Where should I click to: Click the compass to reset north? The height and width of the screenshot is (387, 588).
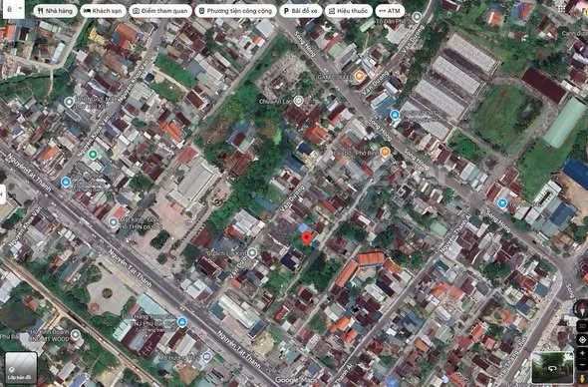pos(582,309)
